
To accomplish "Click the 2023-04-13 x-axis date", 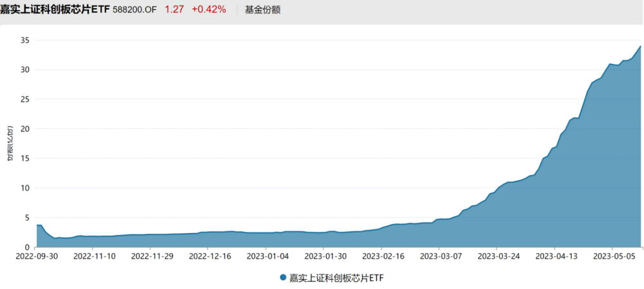I will (x=556, y=256).
